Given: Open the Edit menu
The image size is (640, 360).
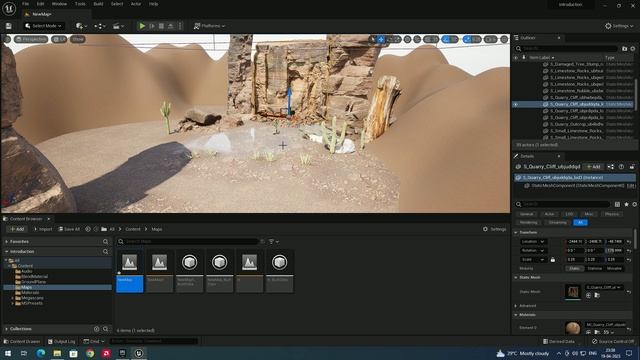Looking at the screenshot, I should 40,4.
